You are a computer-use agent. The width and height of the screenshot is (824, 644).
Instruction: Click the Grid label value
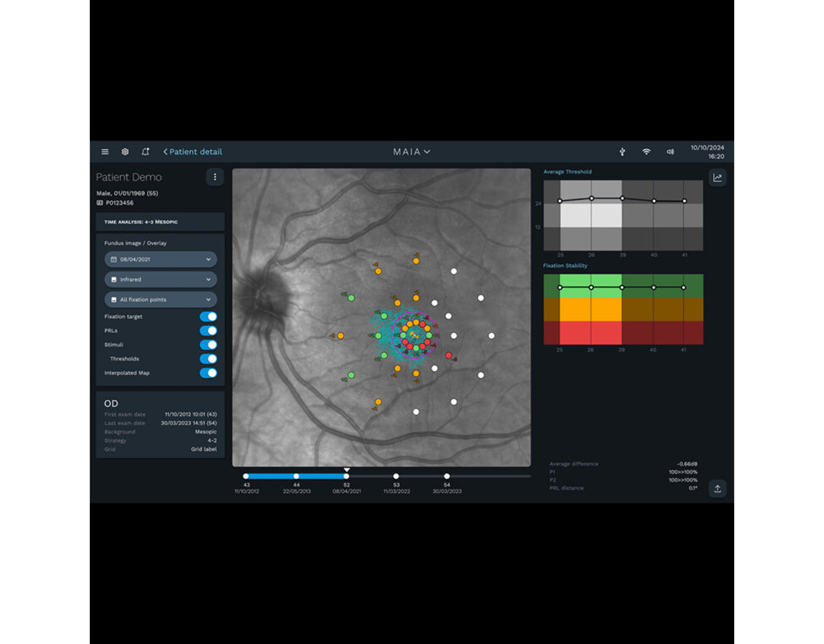click(x=204, y=449)
